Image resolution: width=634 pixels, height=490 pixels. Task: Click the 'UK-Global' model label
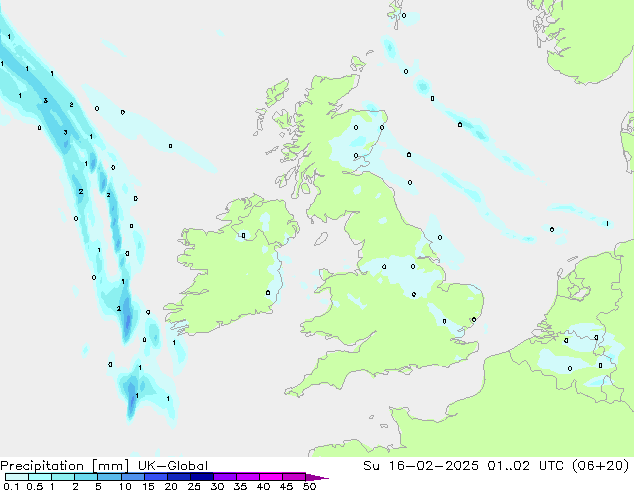[173, 466]
